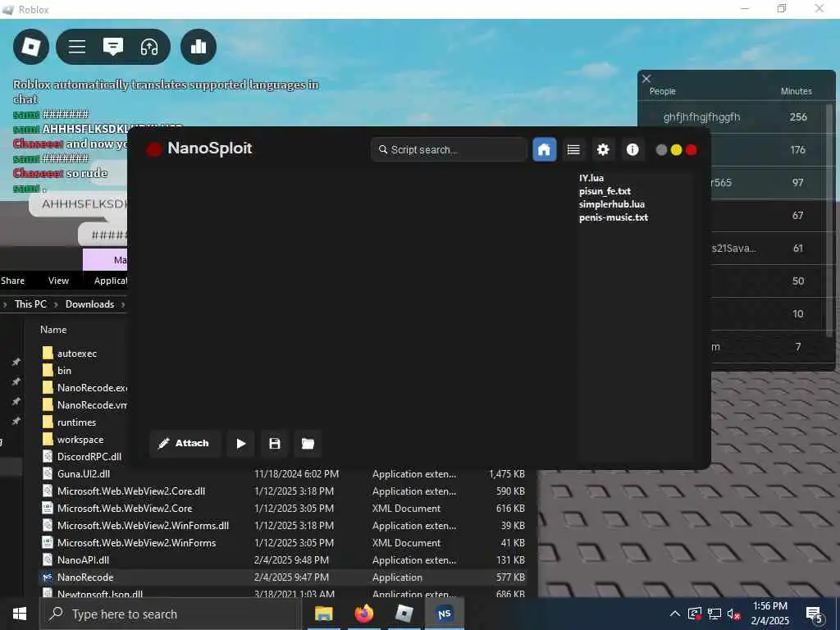The width and height of the screenshot is (840, 630).
Task: Open the NanoSploit script list icon
Action: [x=573, y=149]
